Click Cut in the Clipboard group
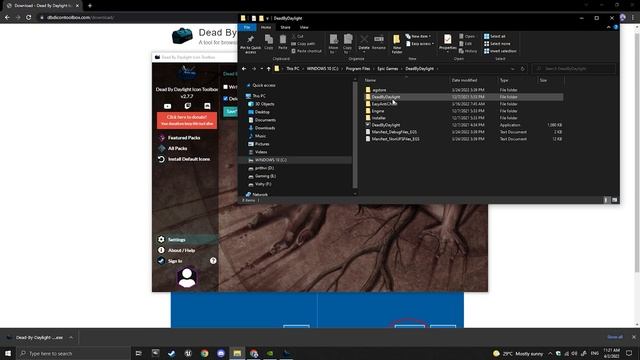640x360 pixels. pyautogui.click(x=297, y=36)
